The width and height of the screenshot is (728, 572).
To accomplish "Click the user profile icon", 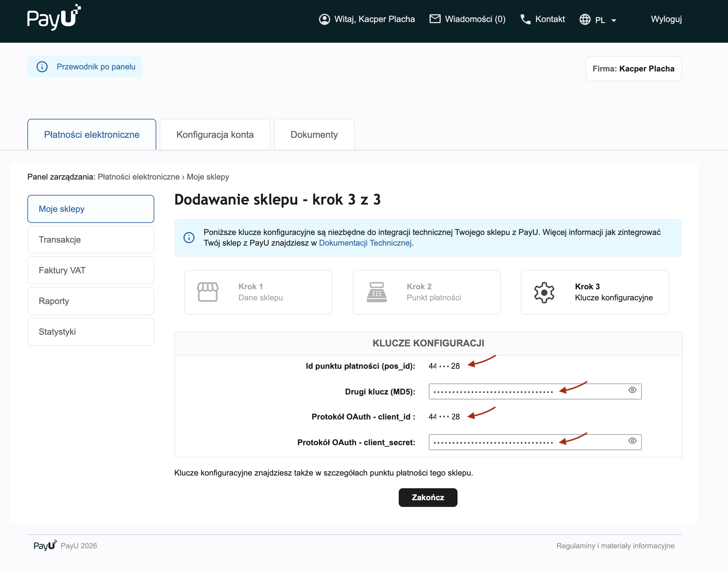I will pos(324,19).
